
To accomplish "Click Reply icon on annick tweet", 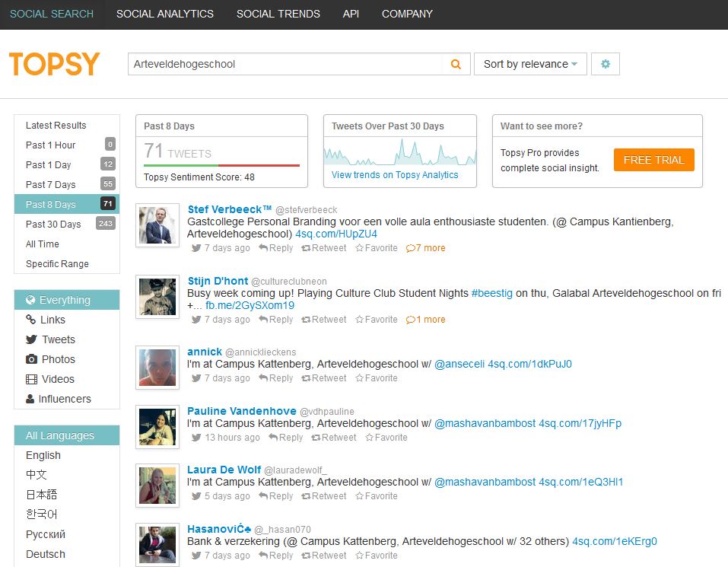I will pos(263,377).
